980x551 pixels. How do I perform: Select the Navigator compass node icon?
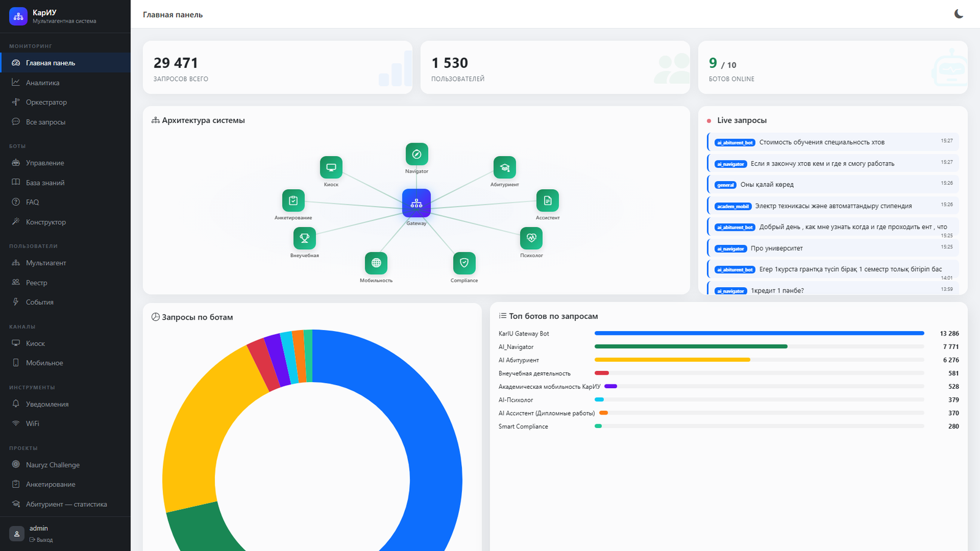click(x=417, y=154)
